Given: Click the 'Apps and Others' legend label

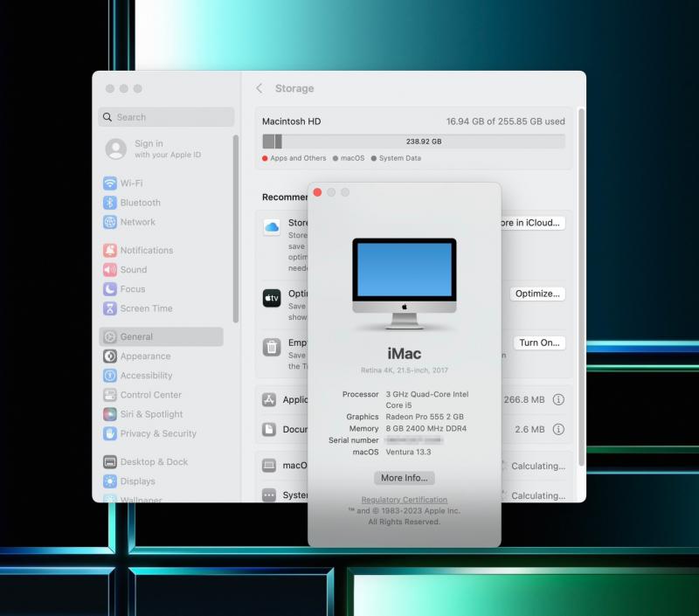Looking at the screenshot, I should click(298, 158).
